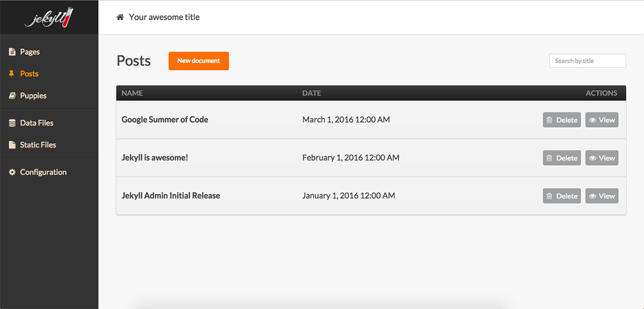
Task: Open the Google Summer of Code post title
Action: (x=165, y=120)
